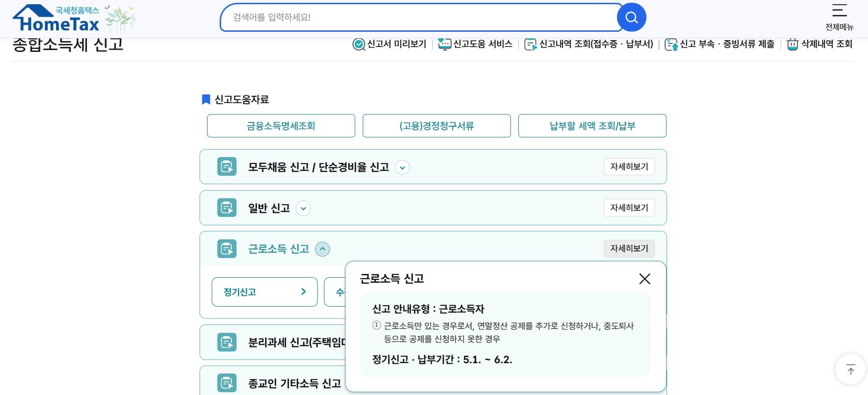The height and width of the screenshot is (395, 868).
Task: Click 자세히보기 for 일반 신고
Action: click(629, 208)
